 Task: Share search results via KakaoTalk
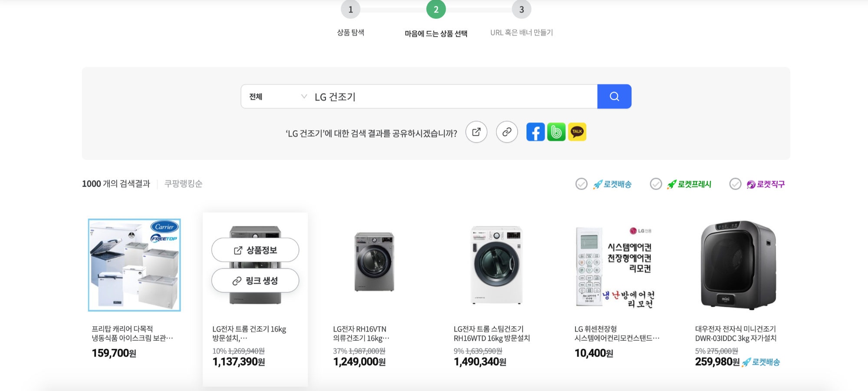[577, 132]
